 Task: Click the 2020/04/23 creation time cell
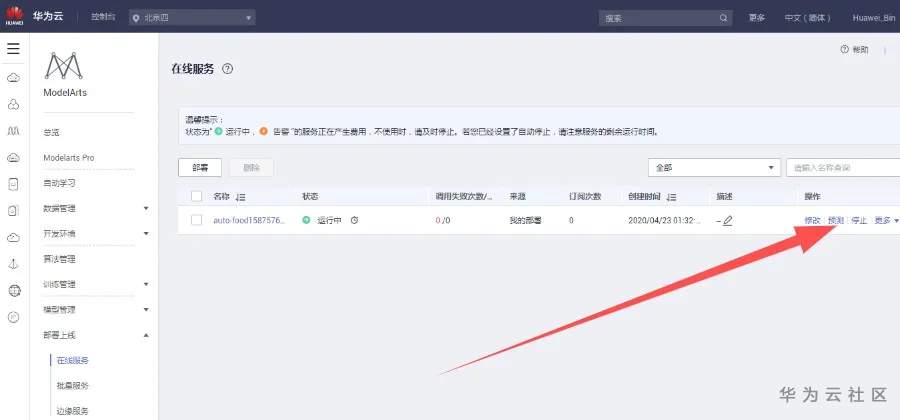click(x=664, y=220)
